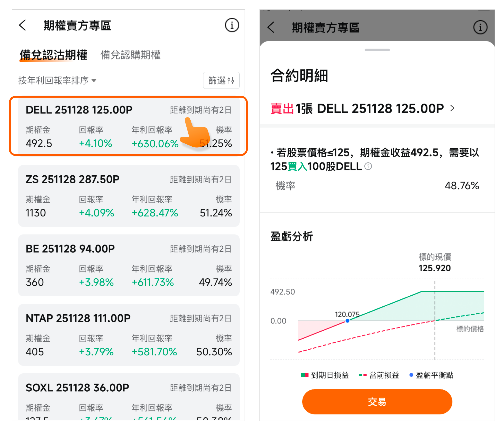Open SOXL 251128 36.00P option card

tap(129, 397)
